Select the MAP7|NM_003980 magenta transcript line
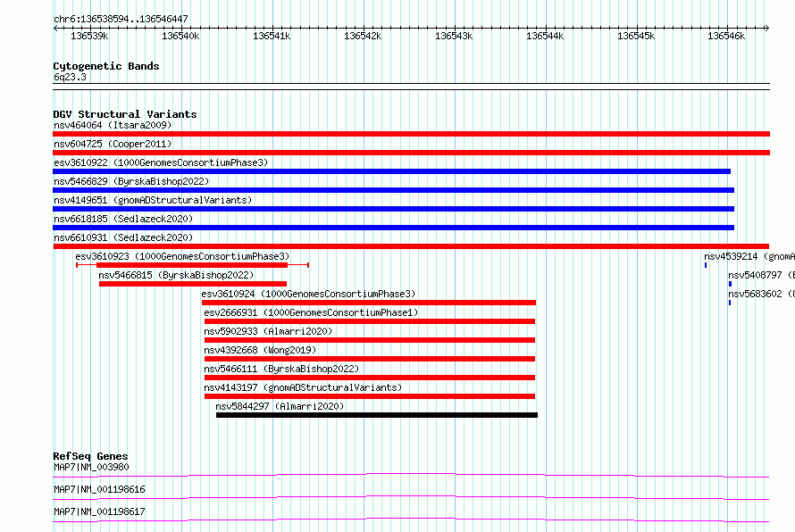The height and width of the screenshot is (532, 795). point(411,475)
